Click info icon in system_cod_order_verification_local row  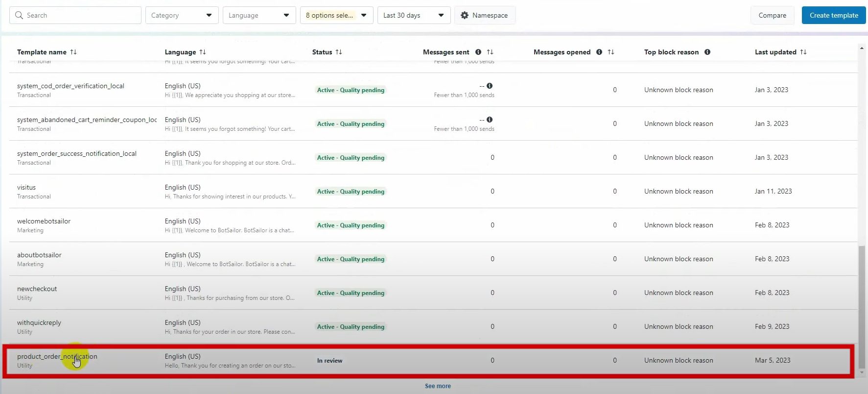click(x=490, y=86)
